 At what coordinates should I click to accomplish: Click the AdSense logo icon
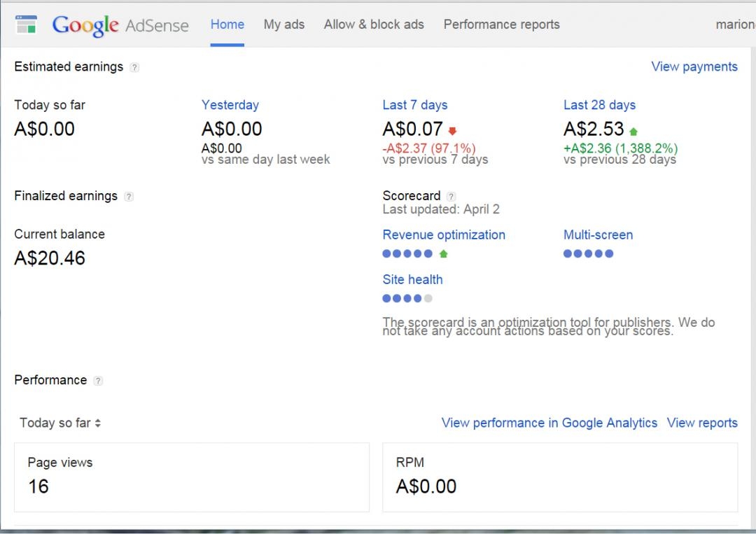point(26,24)
